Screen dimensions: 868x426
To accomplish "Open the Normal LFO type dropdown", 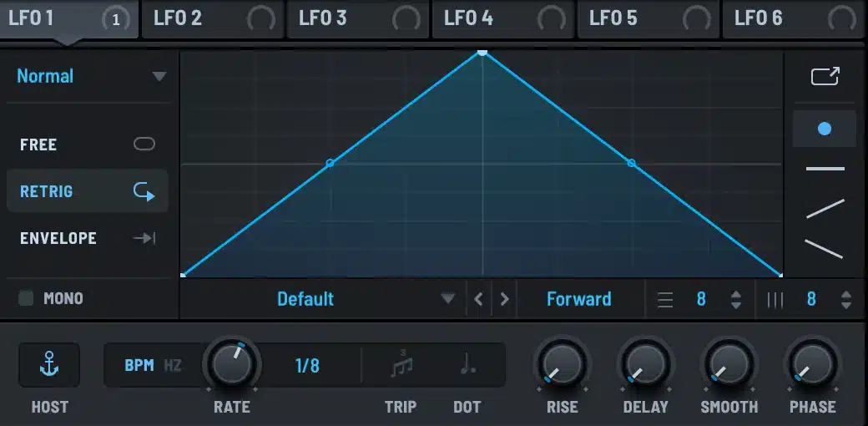I will click(x=90, y=77).
